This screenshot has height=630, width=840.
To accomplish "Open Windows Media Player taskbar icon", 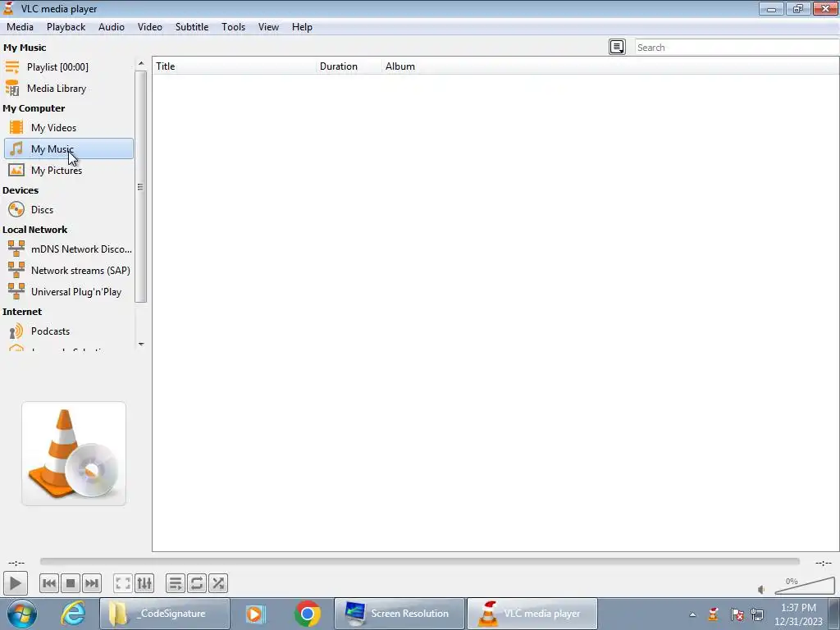I will [256, 614].
